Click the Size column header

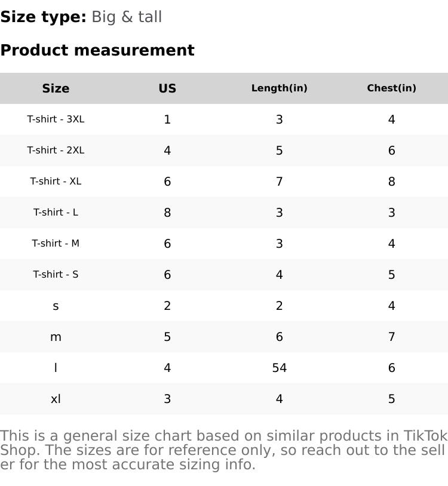(56, 88)
